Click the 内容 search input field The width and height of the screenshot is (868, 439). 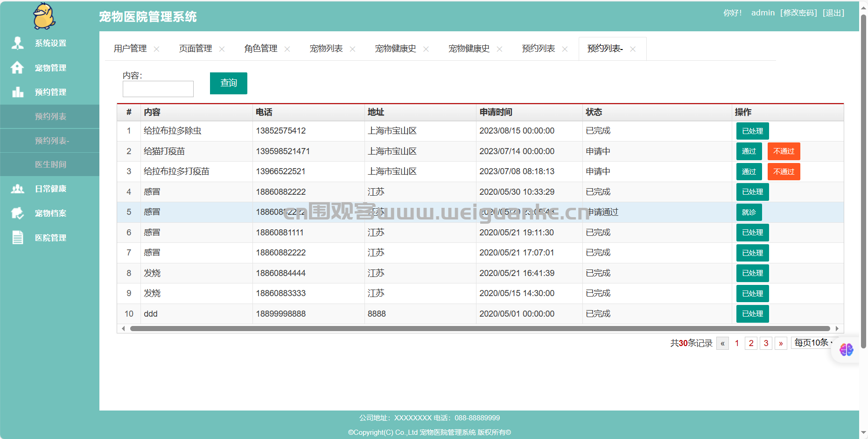pyautogui.click(x=158, y=89)
